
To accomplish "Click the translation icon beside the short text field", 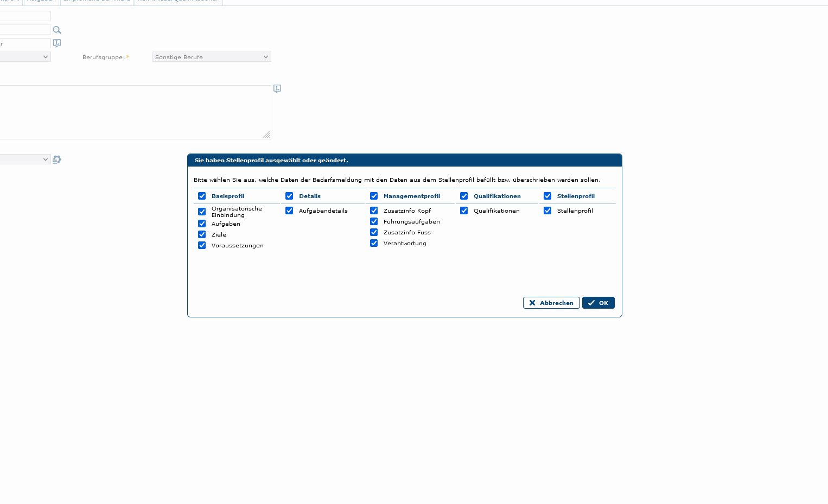I will point(57,43).
